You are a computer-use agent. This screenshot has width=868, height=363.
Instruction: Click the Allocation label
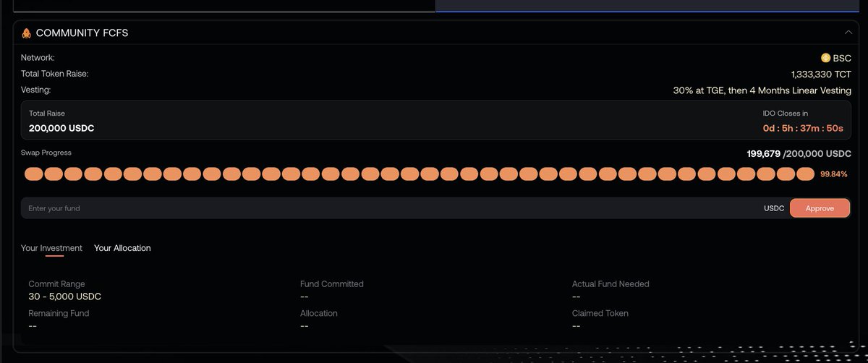tap(319, 313)
